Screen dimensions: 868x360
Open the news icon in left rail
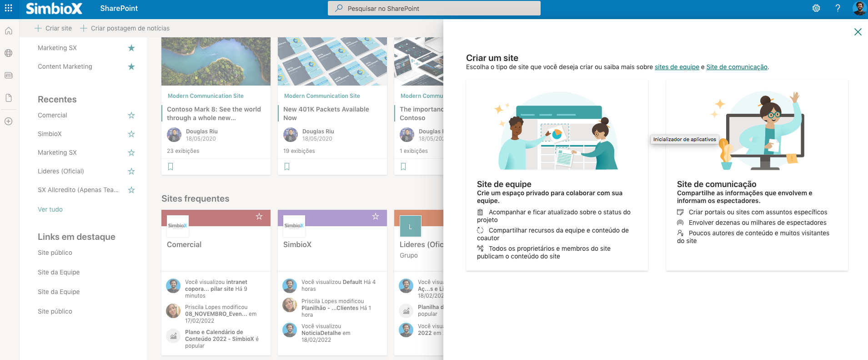pyautogui.click(x=9, y=75)
